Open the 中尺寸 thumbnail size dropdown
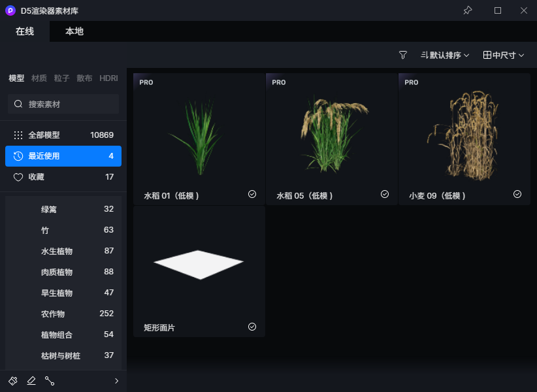 point(504,55)
